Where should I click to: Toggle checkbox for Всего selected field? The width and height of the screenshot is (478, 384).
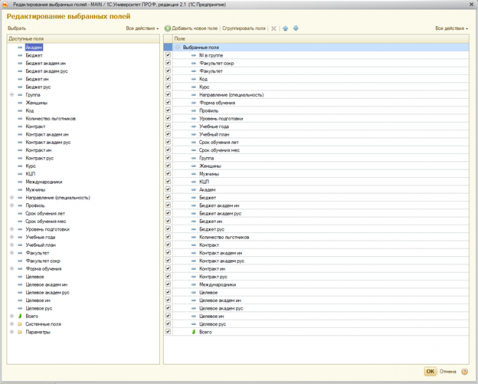[x=168, y=332]
